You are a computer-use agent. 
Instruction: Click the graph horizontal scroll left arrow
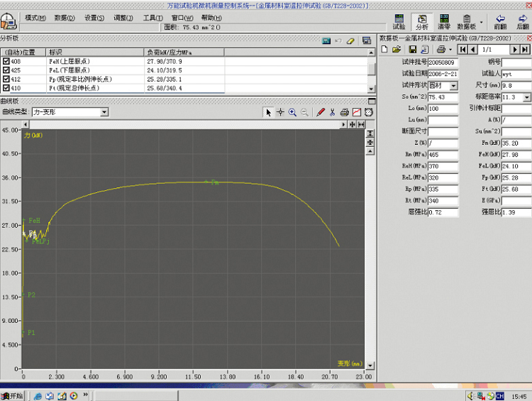(26, 125)
